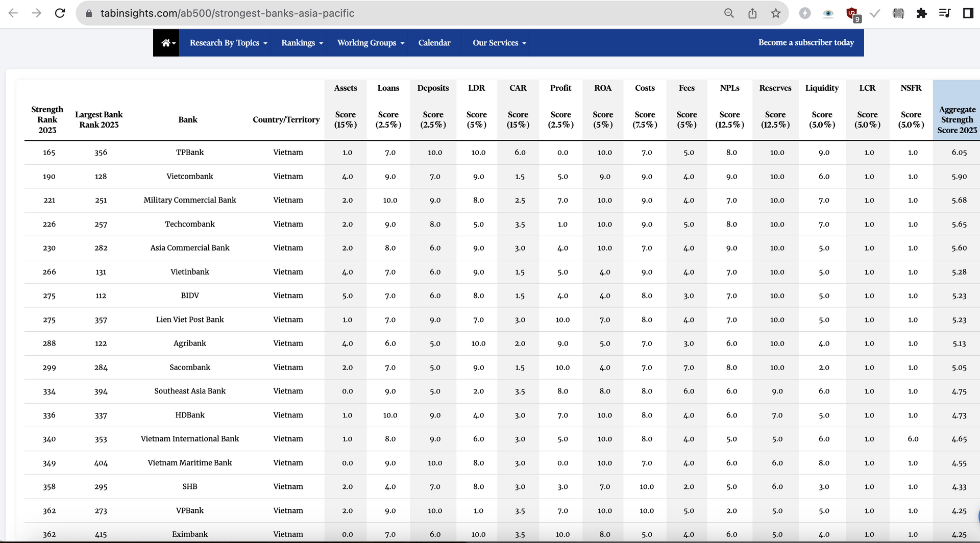Screen dimensions: 980x543
Task: Click the eye extension icon
Action: pos(828,14)
